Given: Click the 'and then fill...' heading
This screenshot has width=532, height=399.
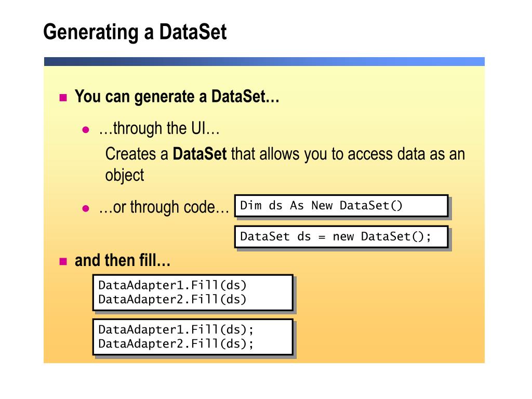Looking at the screenshot, I should coord(123,261).
